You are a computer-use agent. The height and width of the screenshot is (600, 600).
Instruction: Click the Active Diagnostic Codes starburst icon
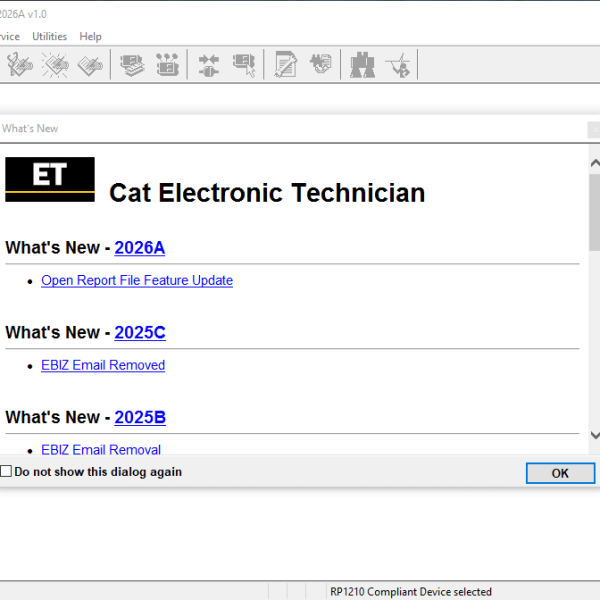pos(55,65)
